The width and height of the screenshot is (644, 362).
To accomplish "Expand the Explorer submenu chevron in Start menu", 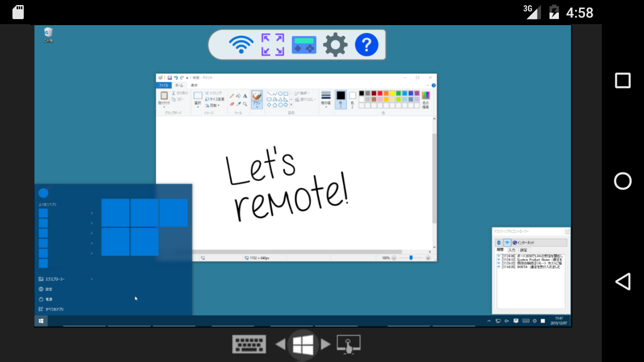I will [x=92, y=279].
